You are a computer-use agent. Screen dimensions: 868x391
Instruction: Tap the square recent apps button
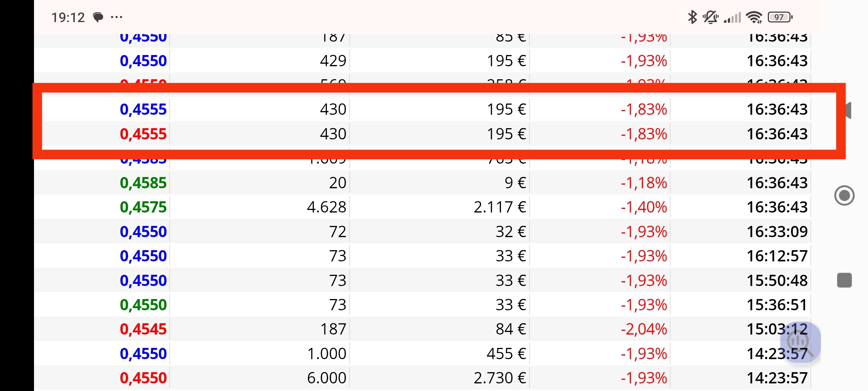click(844, 280)
